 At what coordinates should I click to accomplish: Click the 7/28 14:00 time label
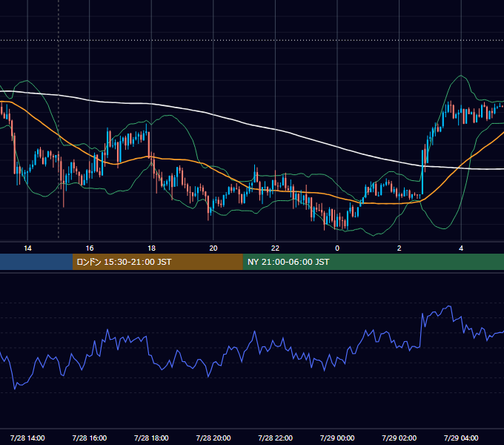[27, 438]
